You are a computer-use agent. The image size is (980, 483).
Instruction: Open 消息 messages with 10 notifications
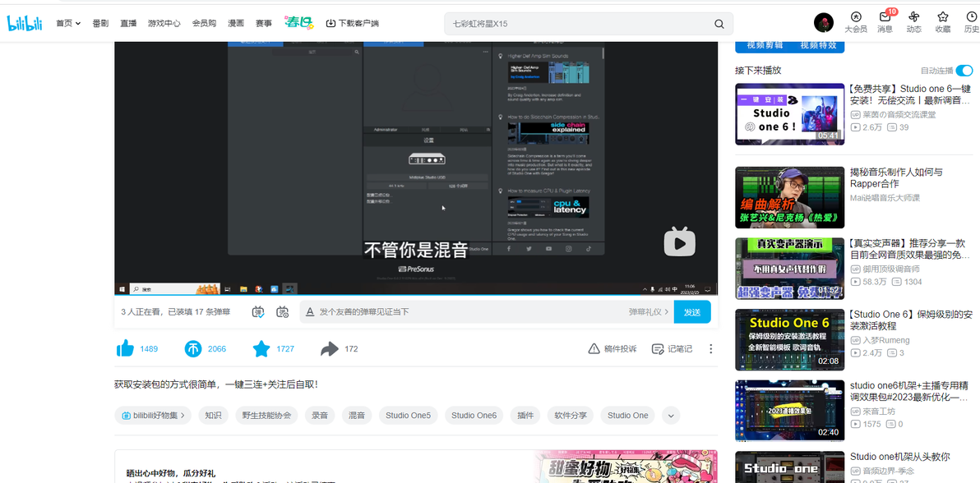tap(885, 22)
